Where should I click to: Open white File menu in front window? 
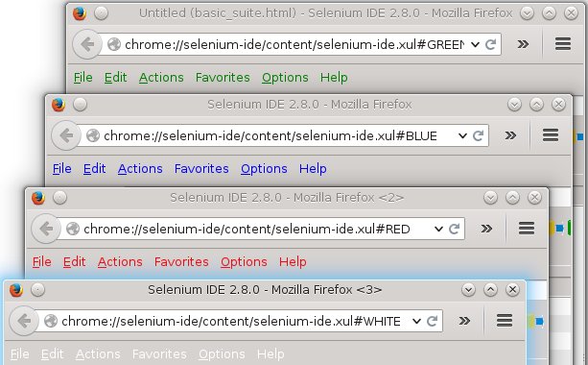coord(19,354)
